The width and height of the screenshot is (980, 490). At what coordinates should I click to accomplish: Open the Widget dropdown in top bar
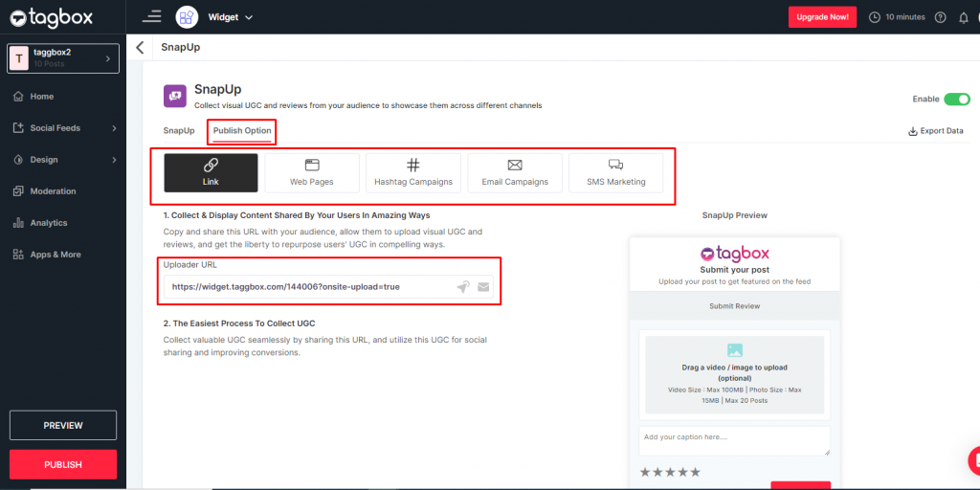point(230,17)
